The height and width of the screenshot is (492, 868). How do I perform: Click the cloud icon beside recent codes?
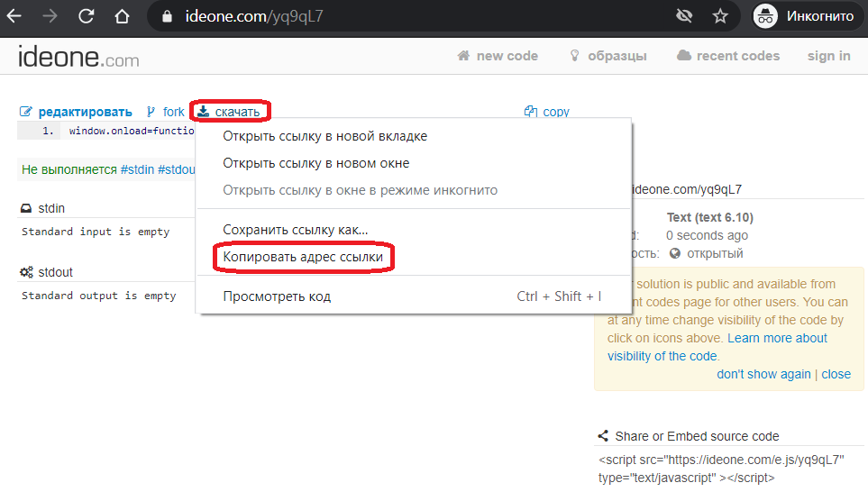(x=683, y=55)
